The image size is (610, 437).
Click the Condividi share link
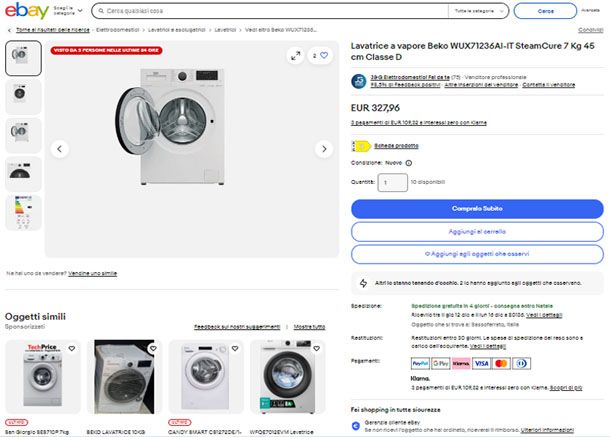[591, 30]
